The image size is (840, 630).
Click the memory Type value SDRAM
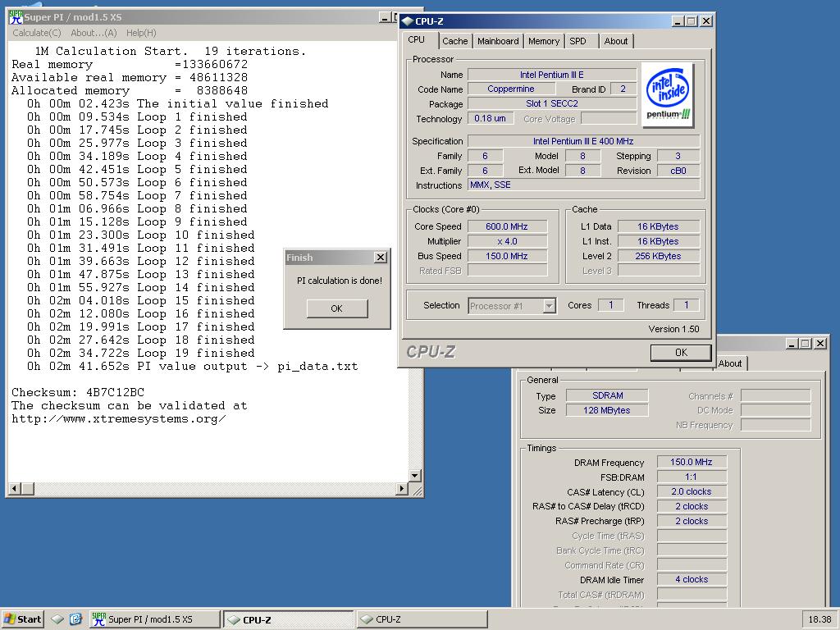(607, 395)
